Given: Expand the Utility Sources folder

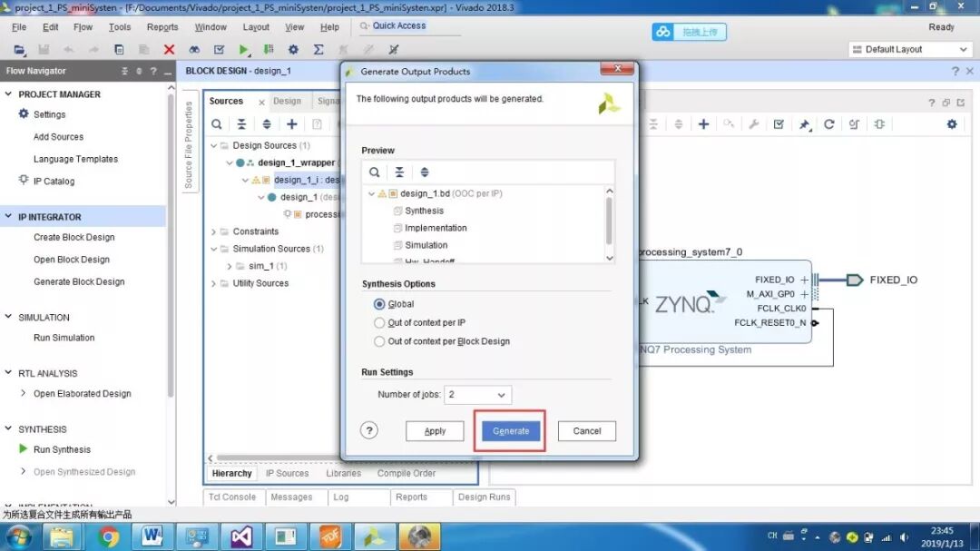Looking at the screenshot, I should pyautogui.click(x=214, y=283).
